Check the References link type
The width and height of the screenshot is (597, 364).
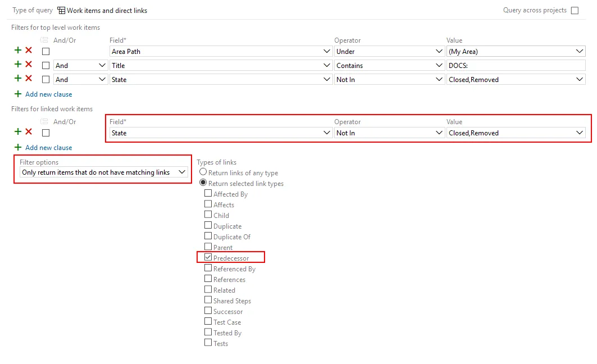click(x=208, y=279)
